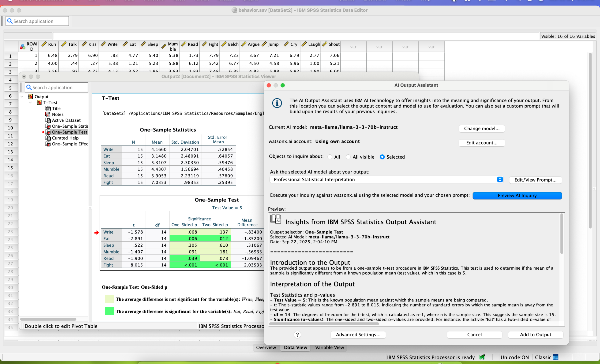This screenshot has width=600, height=364.
Task: Click the help question-mark icon in the dialog
Action: tap(297, 334)
